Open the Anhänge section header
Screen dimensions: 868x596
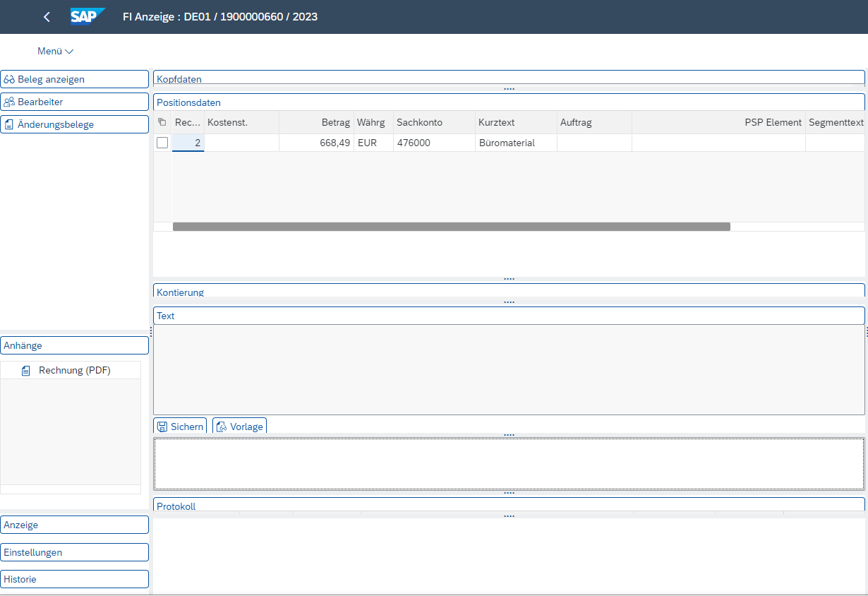pos(74,345)
